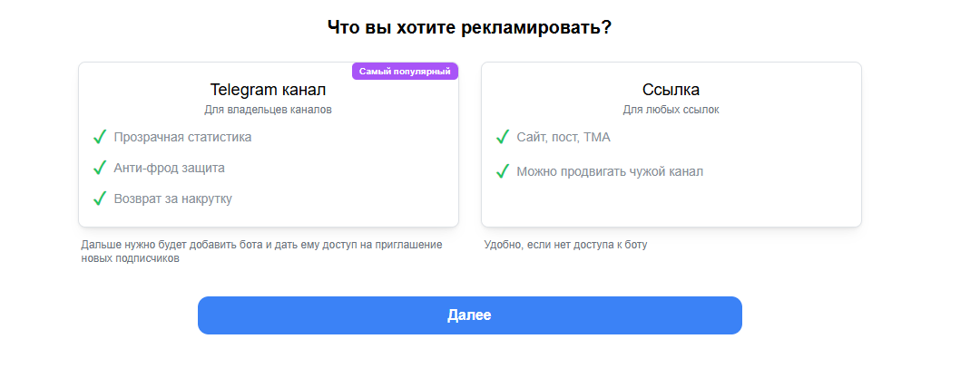Click the Возврат за накрутку feature text
This screenshot has height=368, width=980.
click(172, 199)
